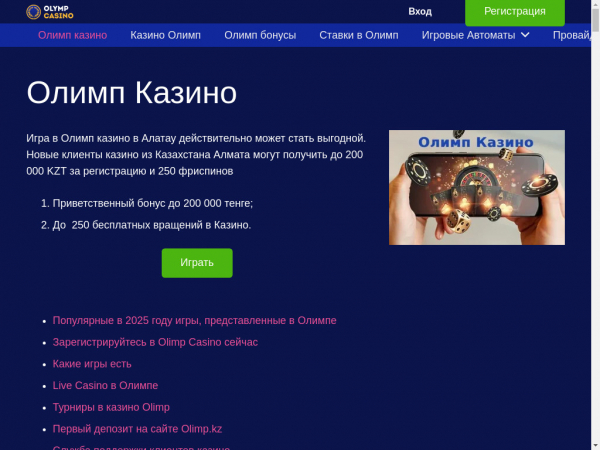This screenshot has width=600, height=450.
Task: Click the green Регистрация button
Action: click(515, 11)
